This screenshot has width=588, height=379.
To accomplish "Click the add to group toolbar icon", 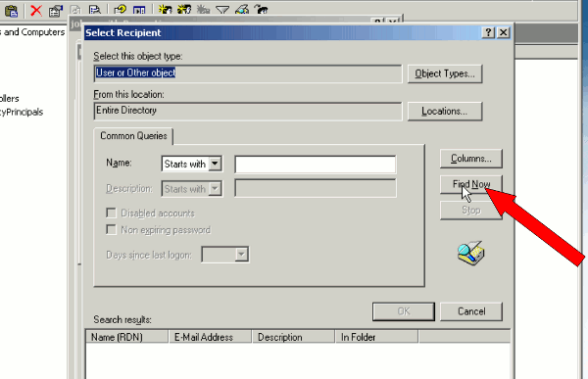I will click(x=261, y=9).
